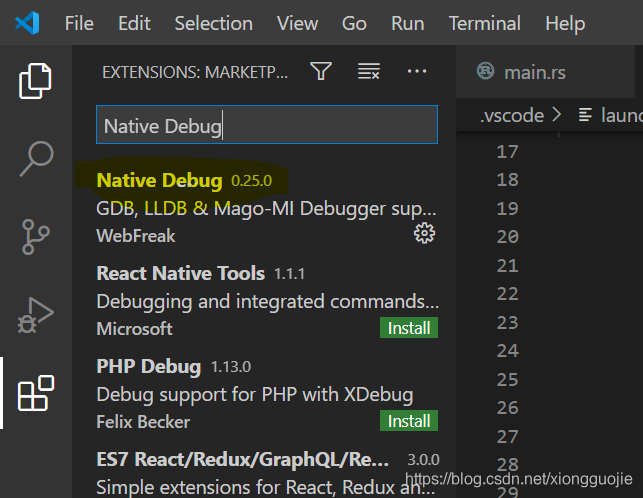The width and height of the screenshot is (643, 498).
Task: Click the PHP Debug version 1.13.0
Action: (x=231, y=367)
